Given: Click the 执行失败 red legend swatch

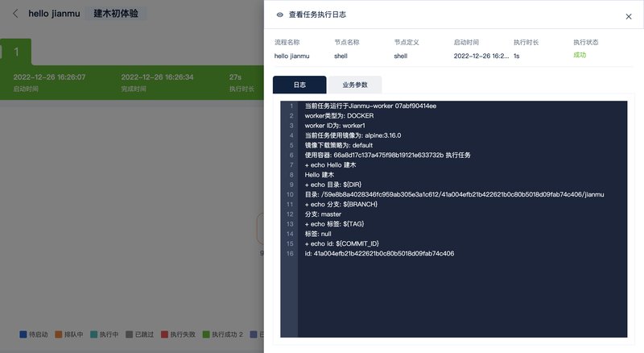Looking at the screenshot, I should coord(164,334).
